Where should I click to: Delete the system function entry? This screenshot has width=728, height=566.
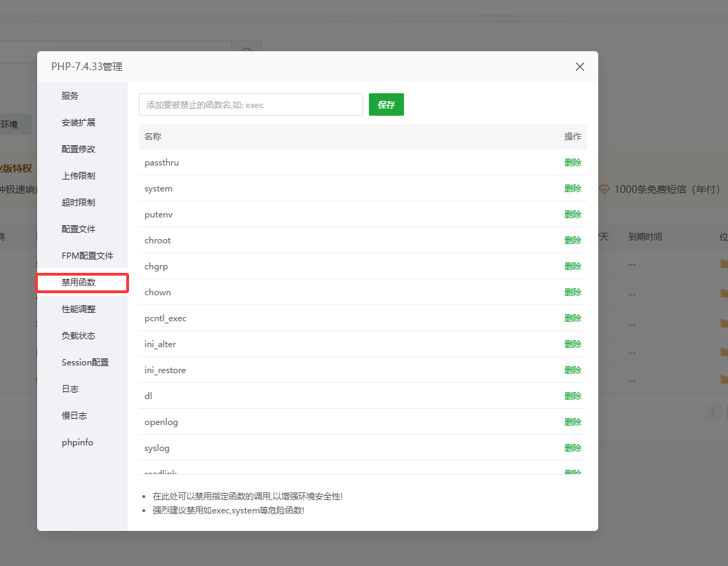click(572, 189)
